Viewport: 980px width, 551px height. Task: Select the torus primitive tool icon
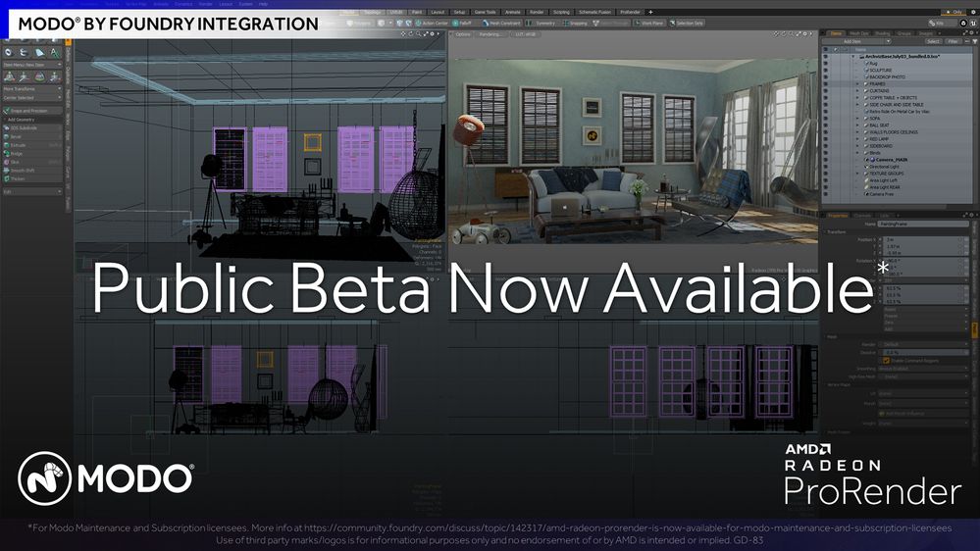(8, 53)
